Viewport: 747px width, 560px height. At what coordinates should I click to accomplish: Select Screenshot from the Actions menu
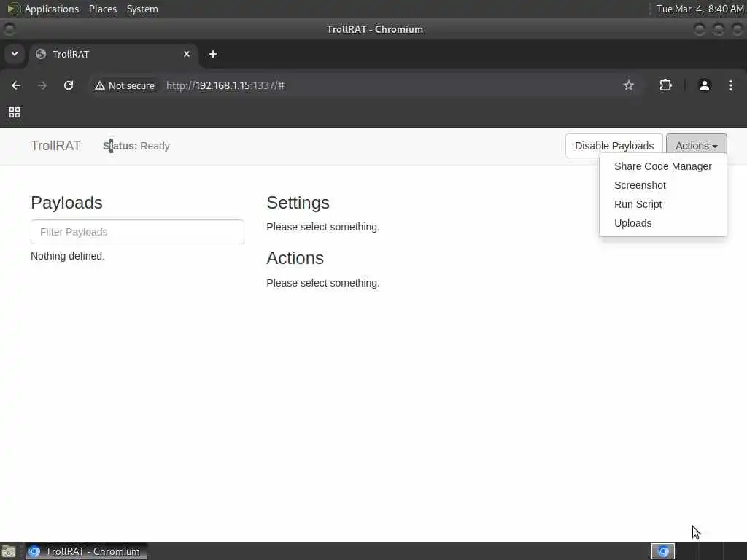(x=662, y=185)
